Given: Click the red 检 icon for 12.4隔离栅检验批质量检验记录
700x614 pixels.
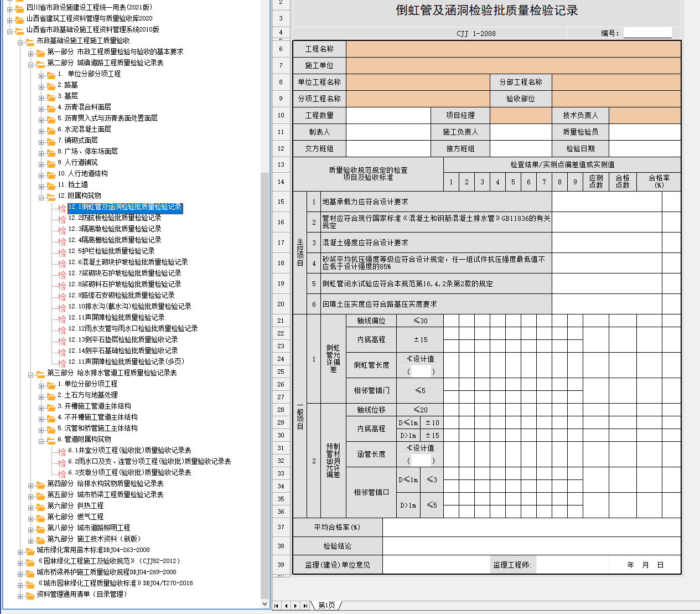Looking at the screenshot, I should [x=62, y=241].
